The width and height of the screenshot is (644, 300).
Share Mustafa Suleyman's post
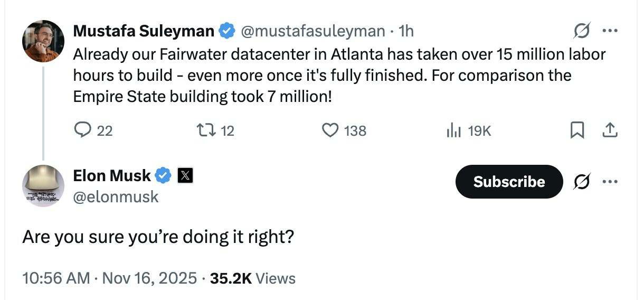click(x=610, y=130)
